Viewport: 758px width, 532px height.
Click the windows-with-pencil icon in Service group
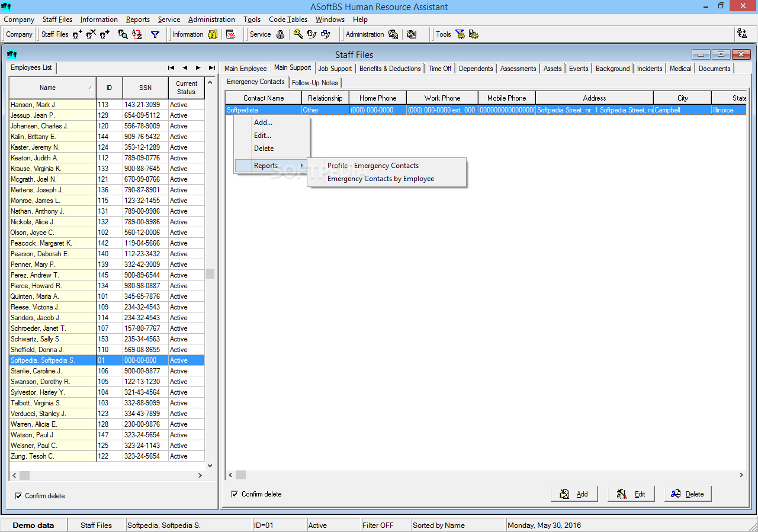[326, 34]
